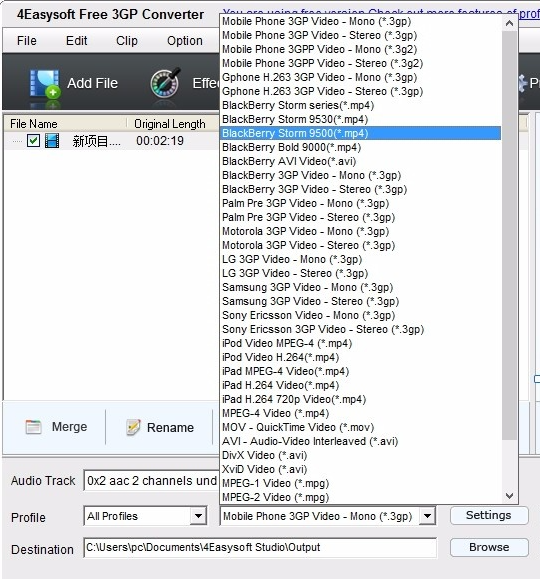Select Motorola 3GP Video - Mono
540x579 pixels.
click(x=360, y=232)
